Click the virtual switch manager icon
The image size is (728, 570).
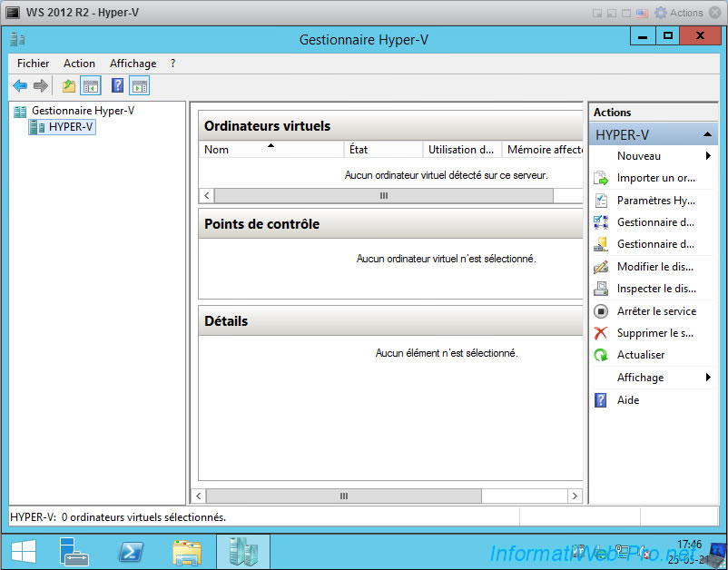pos(601,222)
